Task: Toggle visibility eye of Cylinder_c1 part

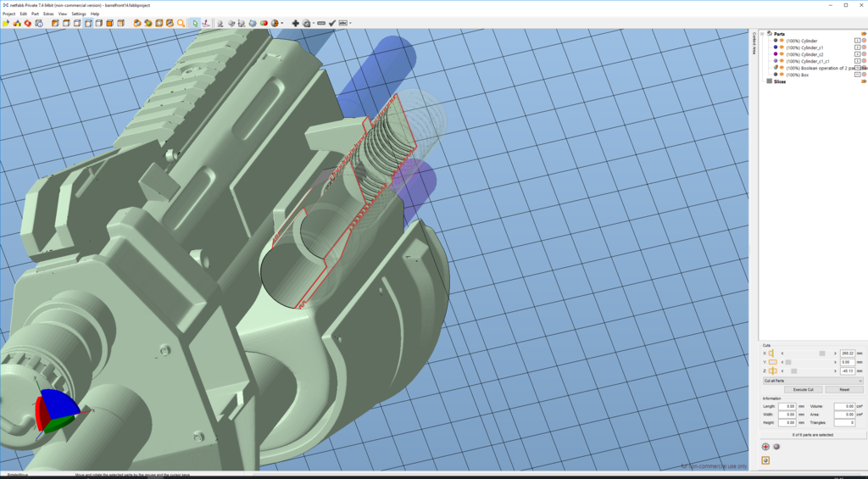Action: click(x=782, y=47)
